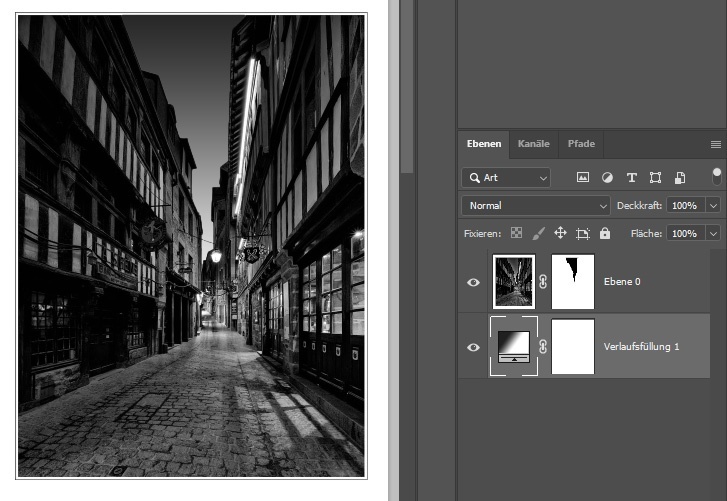Lock layer position move icon

(x=560, y=233)
